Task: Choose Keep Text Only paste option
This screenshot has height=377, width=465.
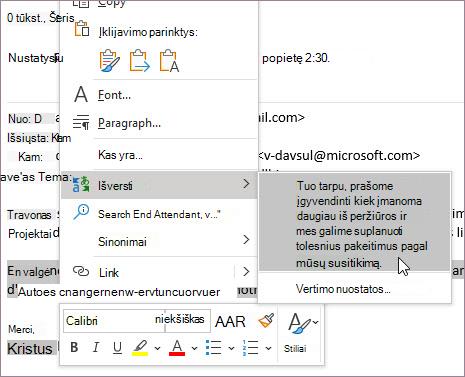Action: [169, 61]
